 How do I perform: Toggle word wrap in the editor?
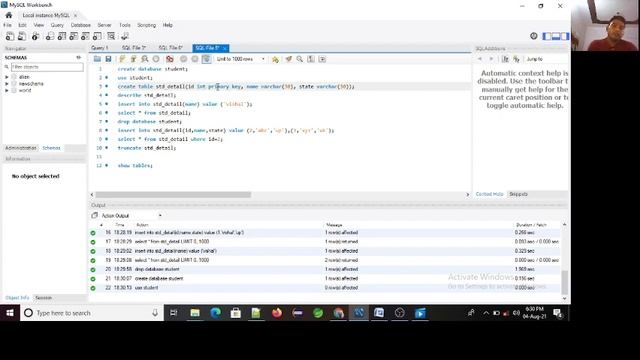[x=322, y=59]
